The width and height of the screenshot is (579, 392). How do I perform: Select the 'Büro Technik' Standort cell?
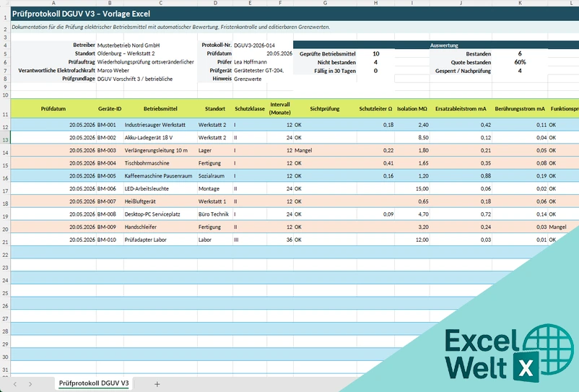(x=215, y=214)
